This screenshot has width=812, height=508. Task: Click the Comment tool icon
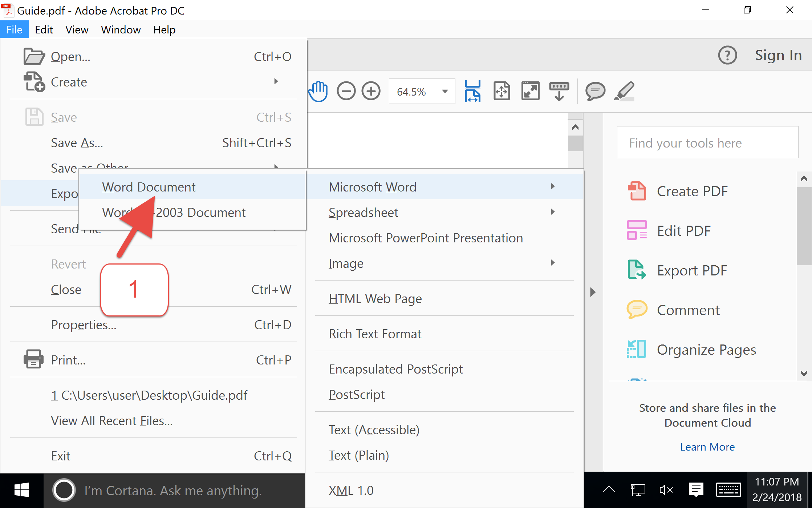pyautogui.click(x=637, y=309)
